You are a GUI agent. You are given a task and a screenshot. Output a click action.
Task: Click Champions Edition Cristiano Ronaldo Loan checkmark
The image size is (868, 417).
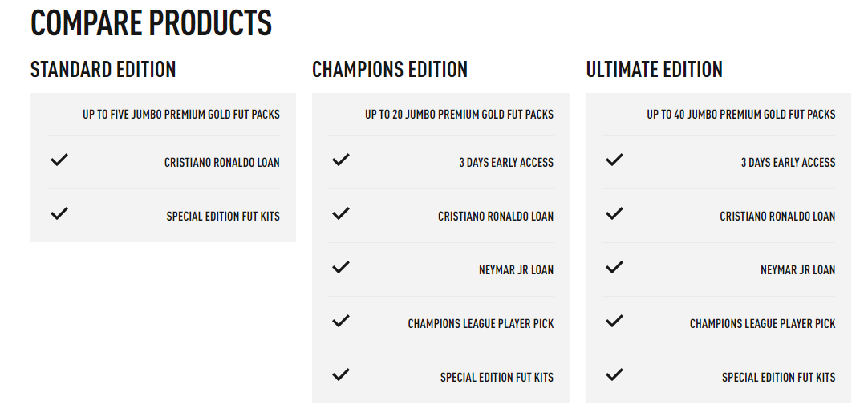tap(341, 213)
